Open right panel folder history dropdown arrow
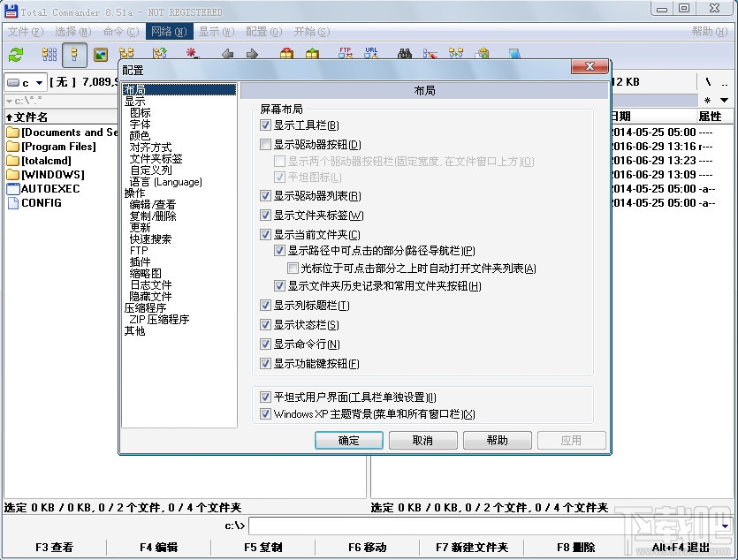 (725, 100)
